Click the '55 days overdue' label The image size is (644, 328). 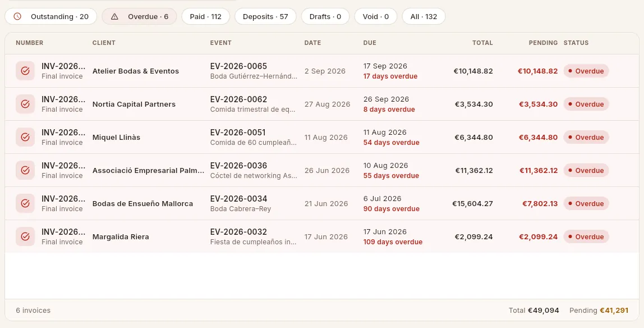coord(391,176)
